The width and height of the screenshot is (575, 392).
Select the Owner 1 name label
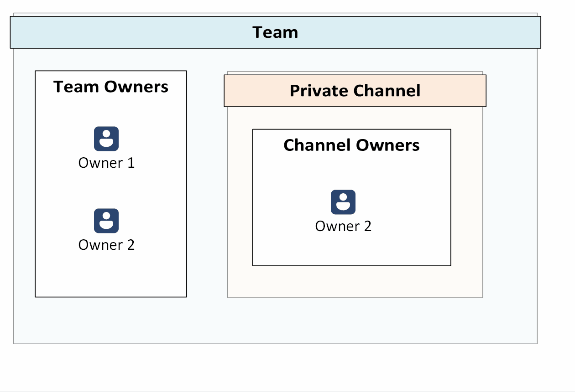point(106,162)
